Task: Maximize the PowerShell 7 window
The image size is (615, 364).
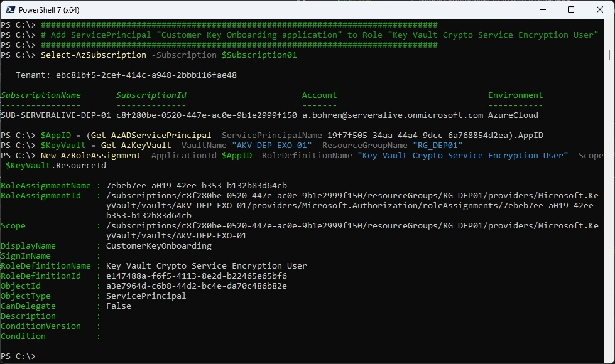Action: pos(571,10)
